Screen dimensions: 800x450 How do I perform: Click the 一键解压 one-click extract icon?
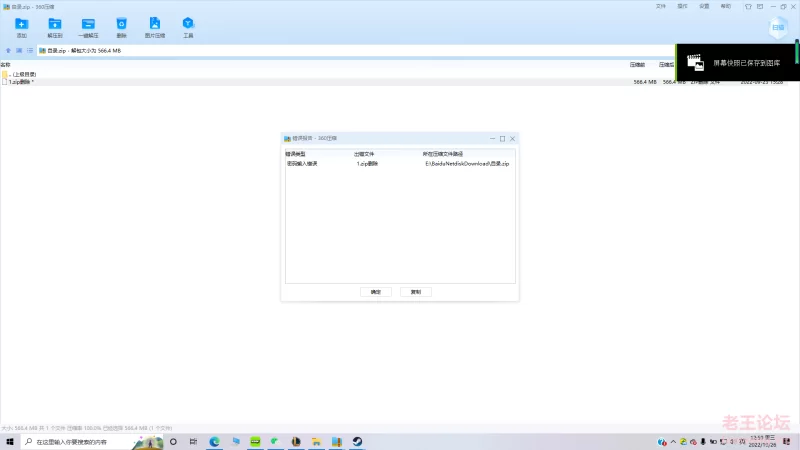88,27
